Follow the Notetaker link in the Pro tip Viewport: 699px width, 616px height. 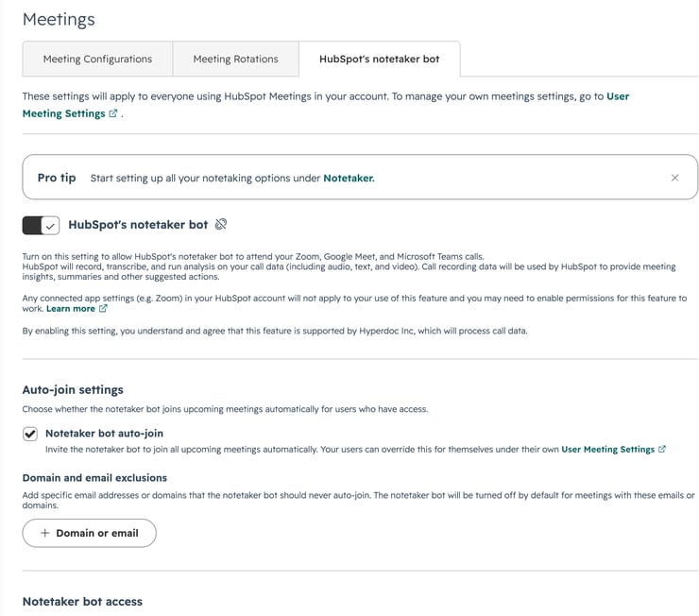coord(349,178)
